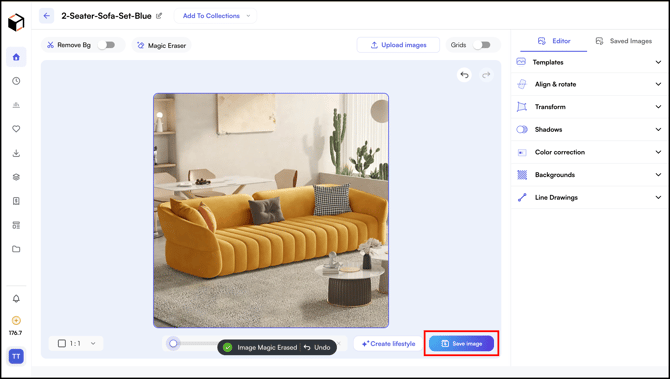Click Undo in the toast notification
The height and width of the screenshot is (379, 670).
click(x=317, y=347)
